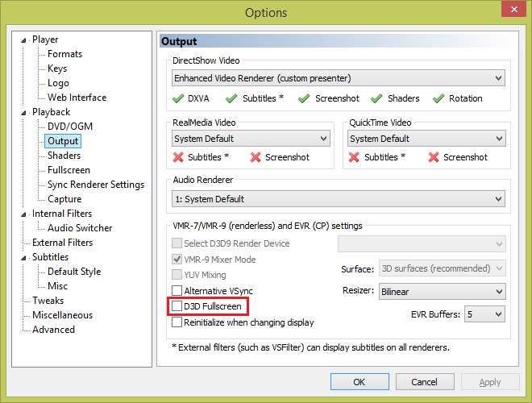532x403 pixels.
Task: Select Shaders in the options tree
Action: tap(64, 156)
